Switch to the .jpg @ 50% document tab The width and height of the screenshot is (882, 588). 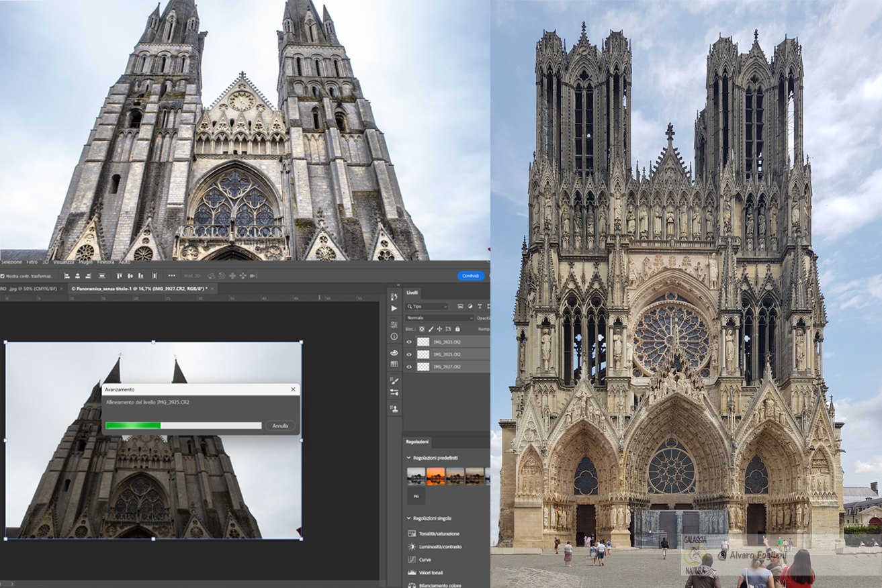click(32, 289)
